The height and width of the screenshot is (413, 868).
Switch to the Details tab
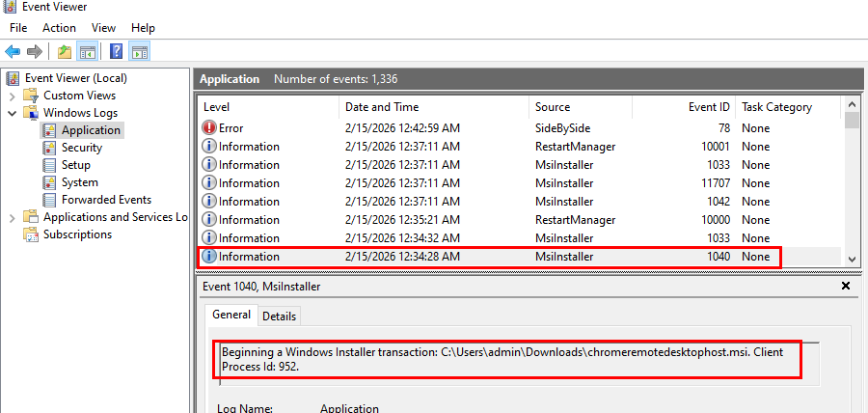[x=279, y=317]
